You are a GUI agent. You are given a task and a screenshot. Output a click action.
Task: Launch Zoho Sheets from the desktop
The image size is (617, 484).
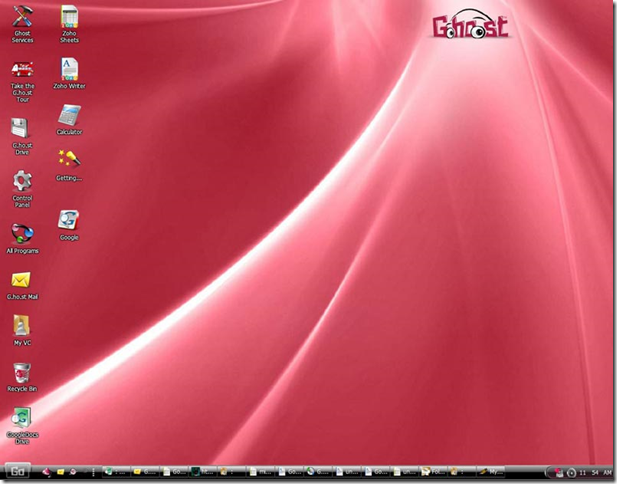click(x=69, y=24)
